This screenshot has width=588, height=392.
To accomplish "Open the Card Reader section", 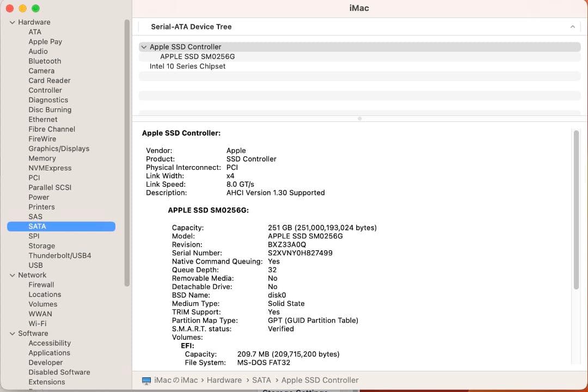I will [x=49, y=81].
